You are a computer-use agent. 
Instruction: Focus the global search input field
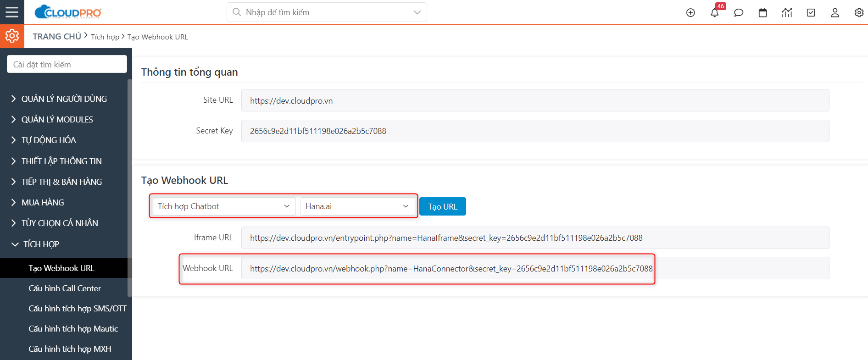point(327,12)
